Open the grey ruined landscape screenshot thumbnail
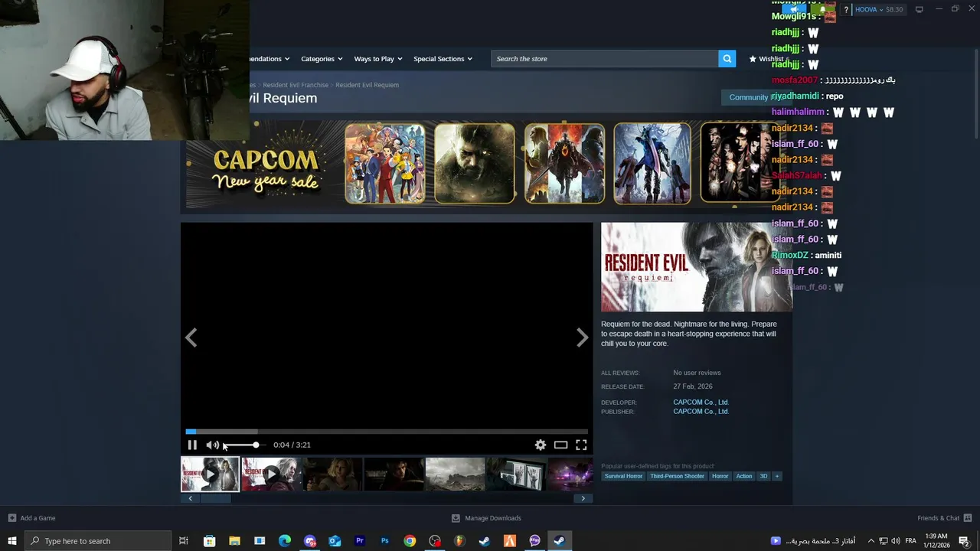This screenshot has width=980, height=551. coord(455,474)
